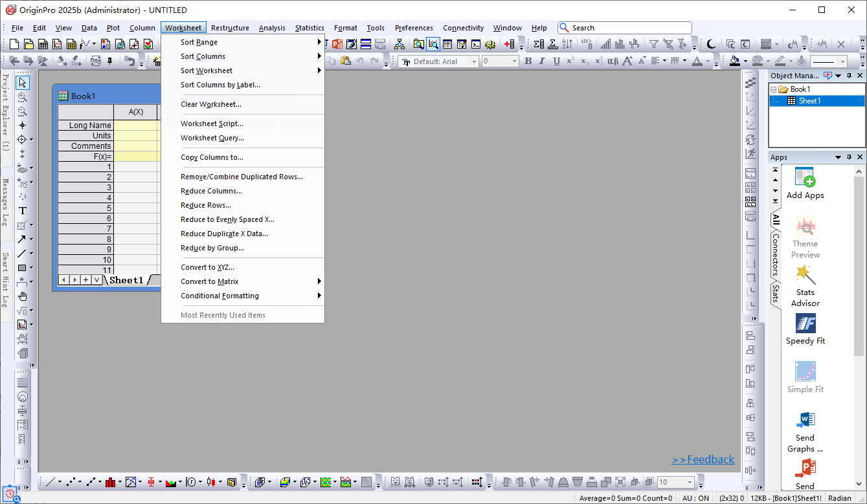The image size is (867, 504).
Task: Open the Add Apps icon
Action: point(805,184)
